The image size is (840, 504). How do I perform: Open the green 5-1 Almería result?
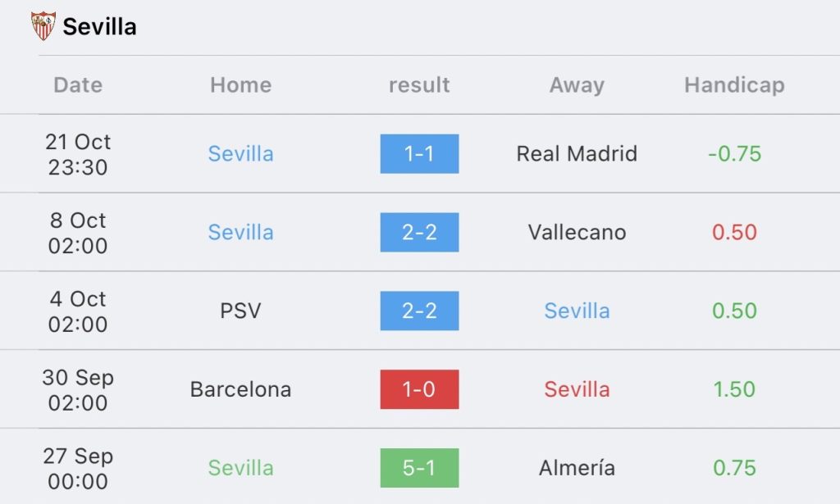[419, 468]
